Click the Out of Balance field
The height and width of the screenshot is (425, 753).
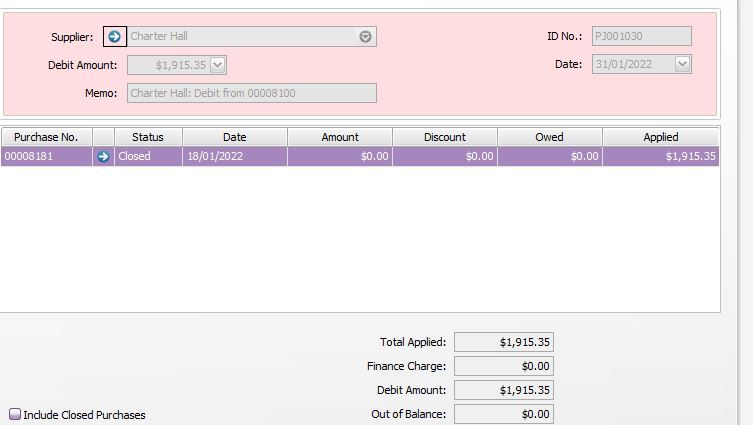pos(504,414)
